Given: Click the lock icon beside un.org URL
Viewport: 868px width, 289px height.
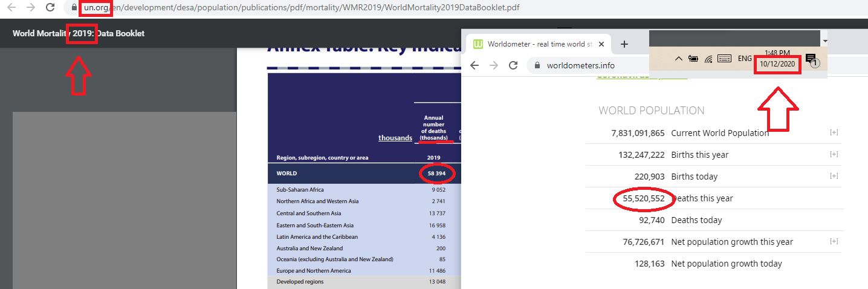Looking at the screenshot, I should (74, 8).
